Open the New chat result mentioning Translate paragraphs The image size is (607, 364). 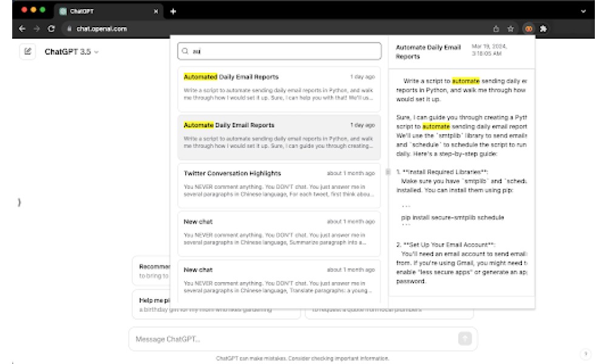coord(279,281)
